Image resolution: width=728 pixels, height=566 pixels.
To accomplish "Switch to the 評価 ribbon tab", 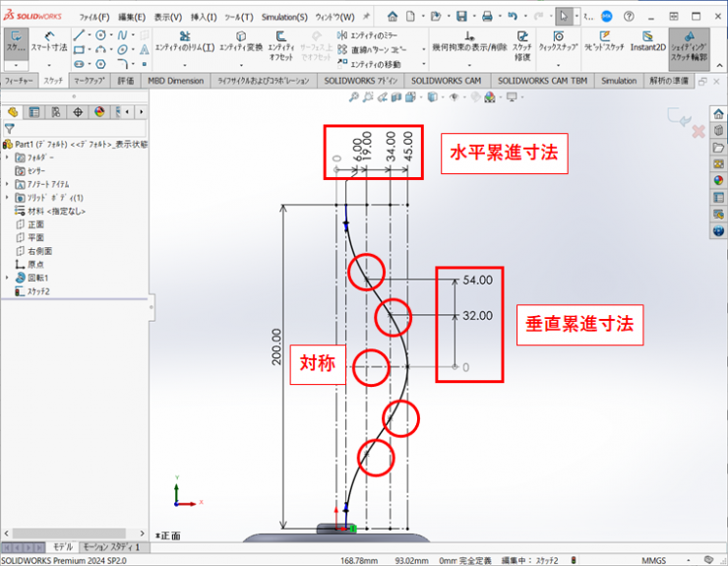I will (x=125, y=81).
